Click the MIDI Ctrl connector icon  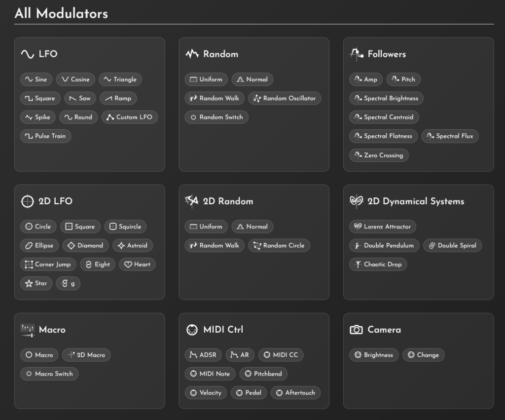click(x=192, y=330)
